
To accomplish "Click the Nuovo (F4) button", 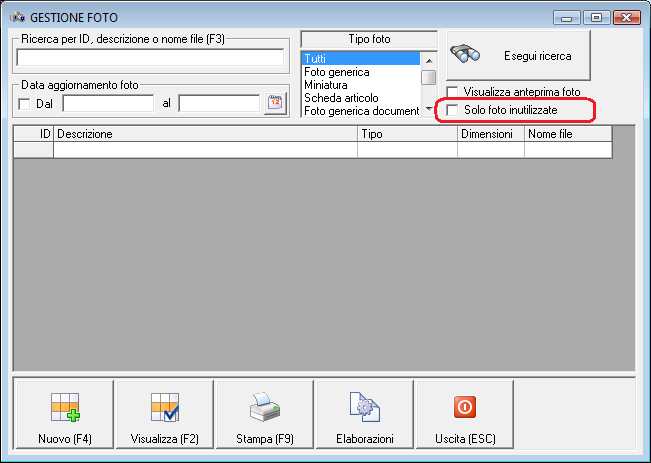I will coord(65,414).
